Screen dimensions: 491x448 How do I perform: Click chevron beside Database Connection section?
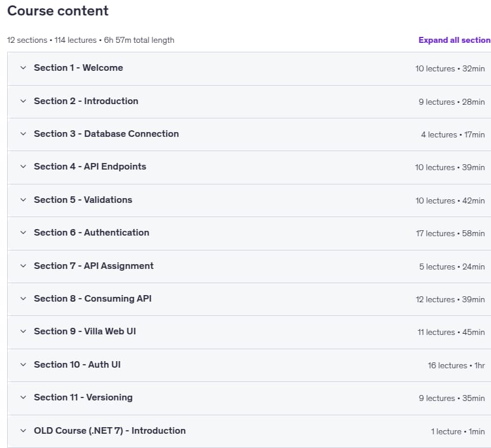tap(23, 134)
